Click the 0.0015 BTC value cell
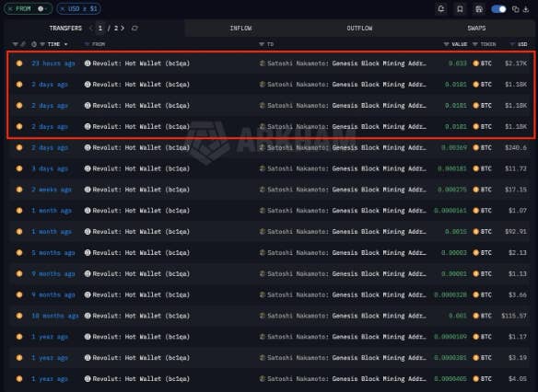Screen dimensions: 538x392 456,232
